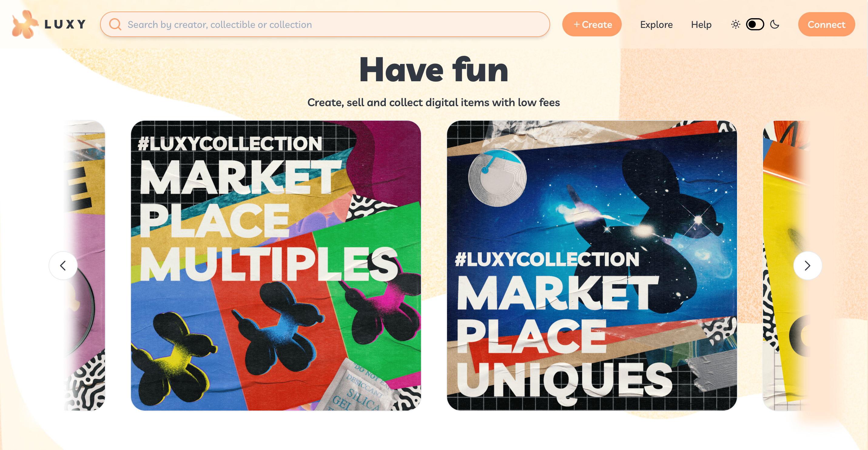Click the moon dark-mode icon
The width and height of the screenshot is (868, 450).
pyautogui.click(x=775, y=24)
